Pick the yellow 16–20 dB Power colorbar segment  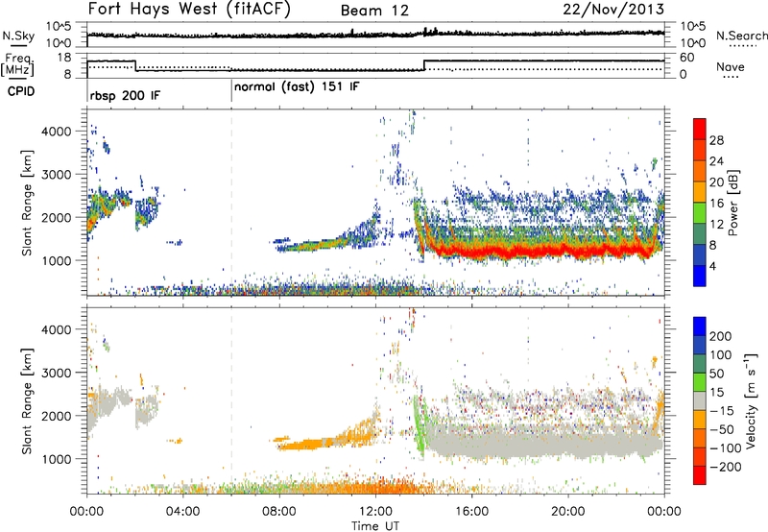(x=700, y=192)
